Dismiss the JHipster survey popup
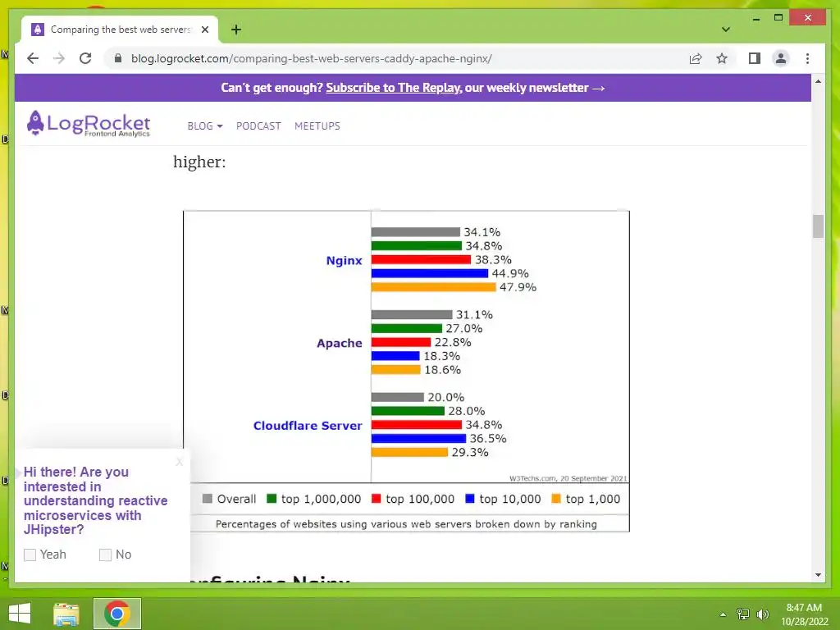Viewport: 840px width, 630px height. point(180,461)
